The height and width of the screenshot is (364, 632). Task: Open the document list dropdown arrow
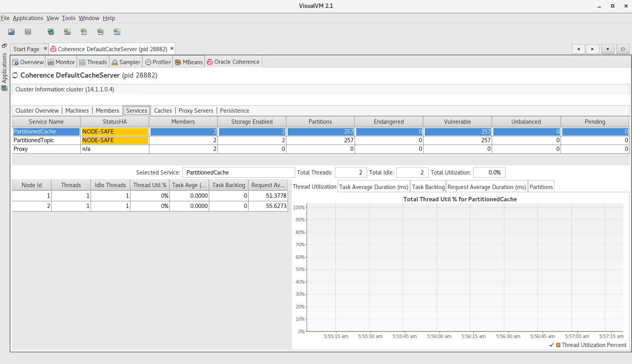(608, 49)
